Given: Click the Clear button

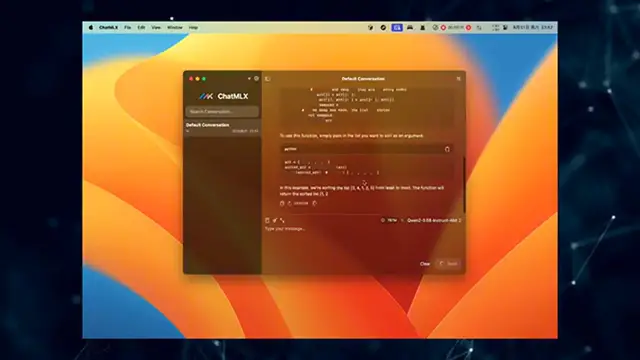Looking at the screenshot, I should 425,264.
